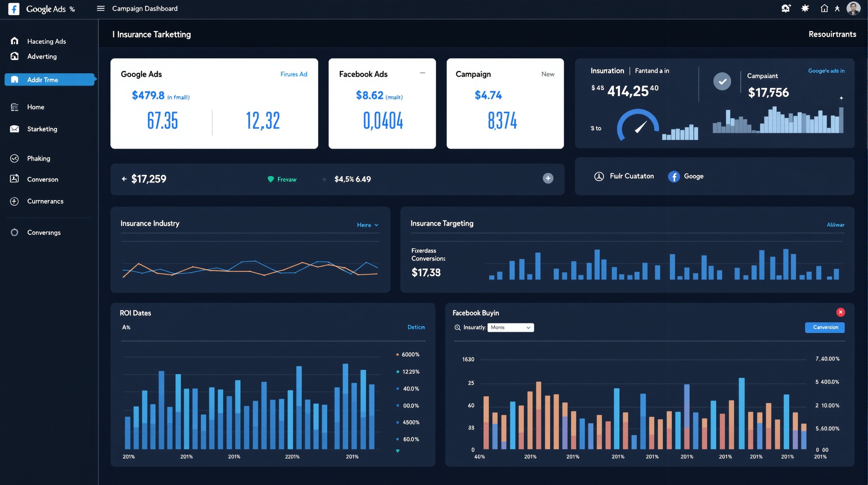Click the gauge dial in Insuration panel
Image resolution: width=868 pixels, height=485 pixels.
637,125
